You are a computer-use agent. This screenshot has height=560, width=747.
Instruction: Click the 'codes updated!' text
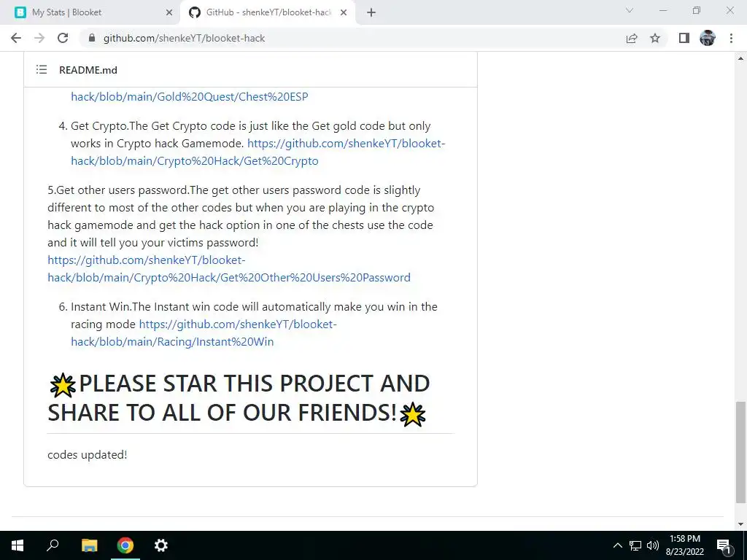click(x=88, y=455)
